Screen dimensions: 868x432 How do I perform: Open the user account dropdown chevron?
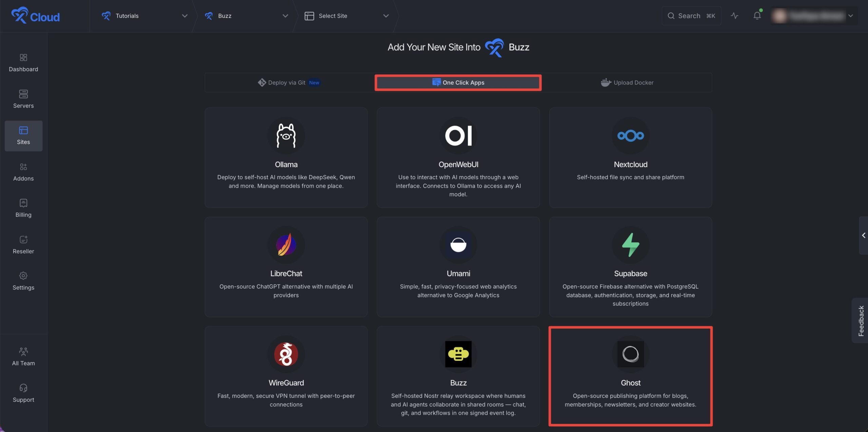(x=851, y=16)
